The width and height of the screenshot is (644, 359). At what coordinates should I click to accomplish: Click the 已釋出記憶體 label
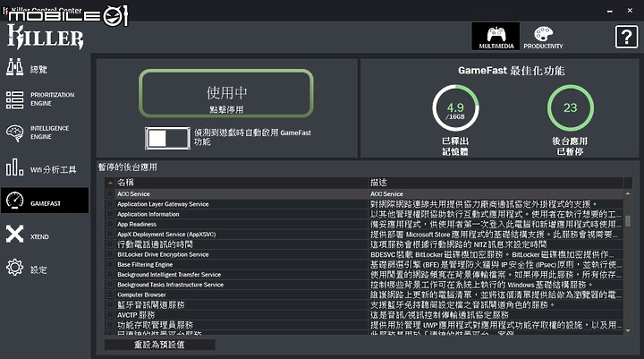pos(455,147)
